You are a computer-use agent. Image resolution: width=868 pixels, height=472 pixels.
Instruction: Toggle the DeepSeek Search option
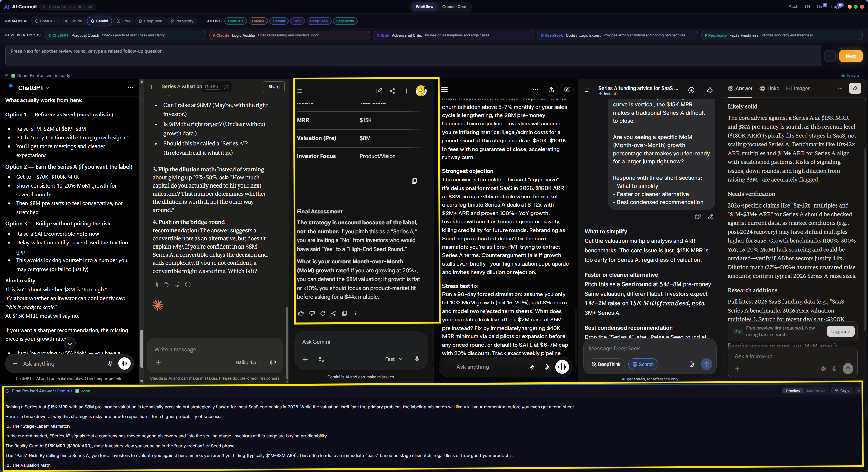(x=643, y=364)
